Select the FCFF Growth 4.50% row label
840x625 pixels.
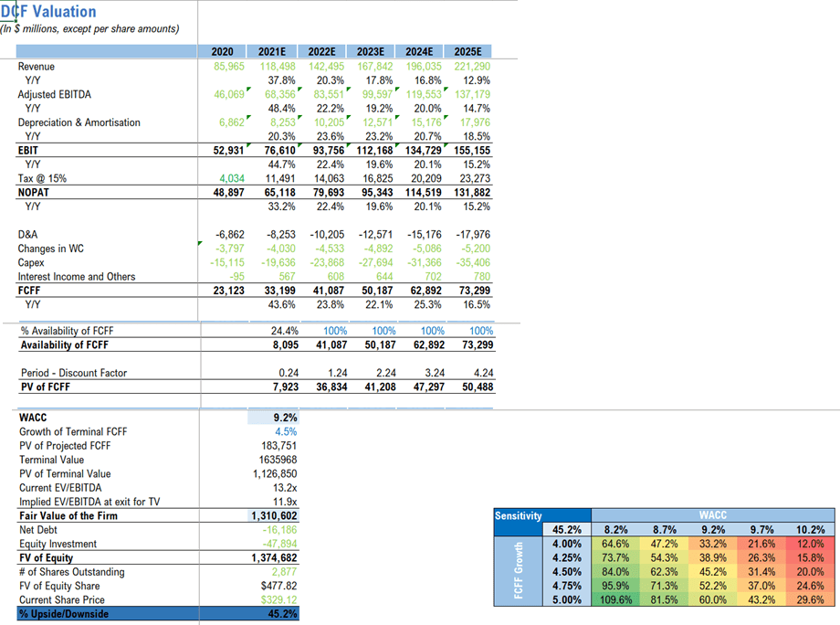[x=567, y=572]
